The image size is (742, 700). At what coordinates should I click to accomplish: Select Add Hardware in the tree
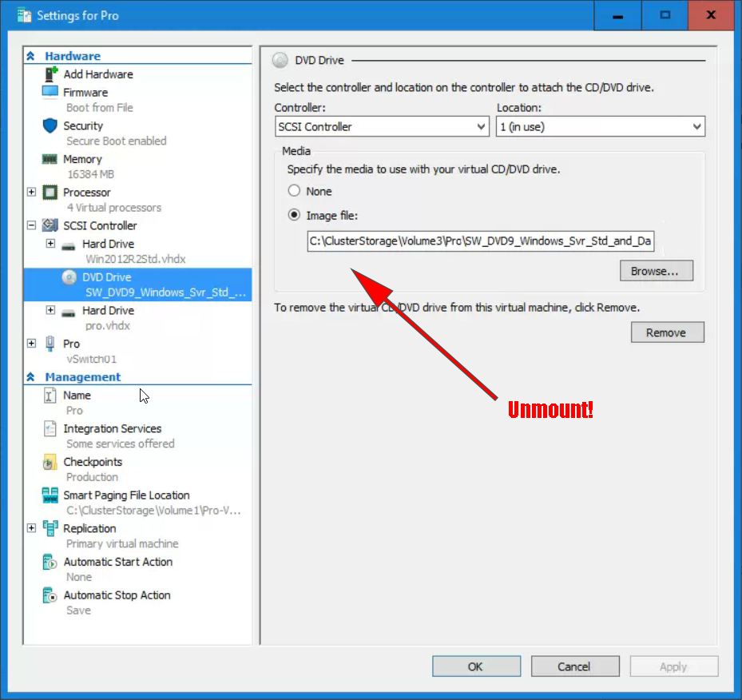[98, 74]
